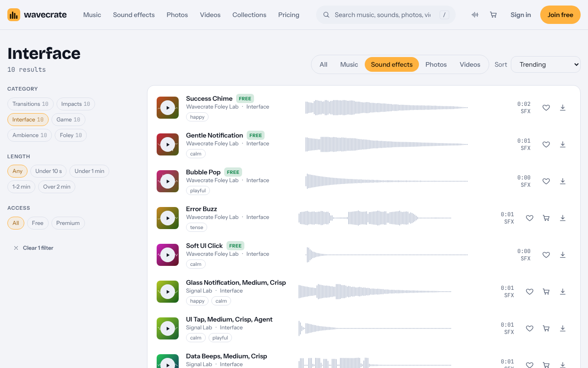Open the Trending sort dropdown
Image resolution: width=588 pixels, height=368 pixels.
point(546,64)
